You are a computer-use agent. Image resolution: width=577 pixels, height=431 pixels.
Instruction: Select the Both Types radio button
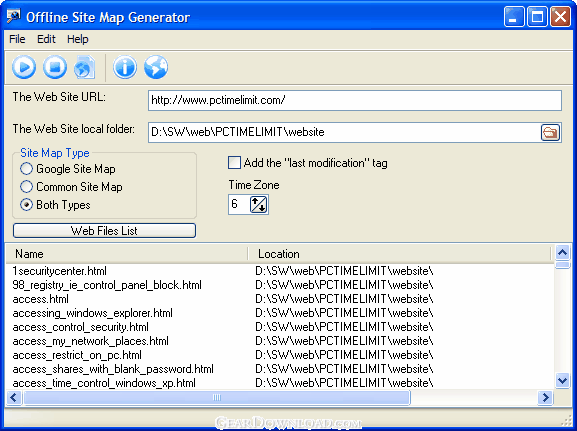tap(26, 205)
